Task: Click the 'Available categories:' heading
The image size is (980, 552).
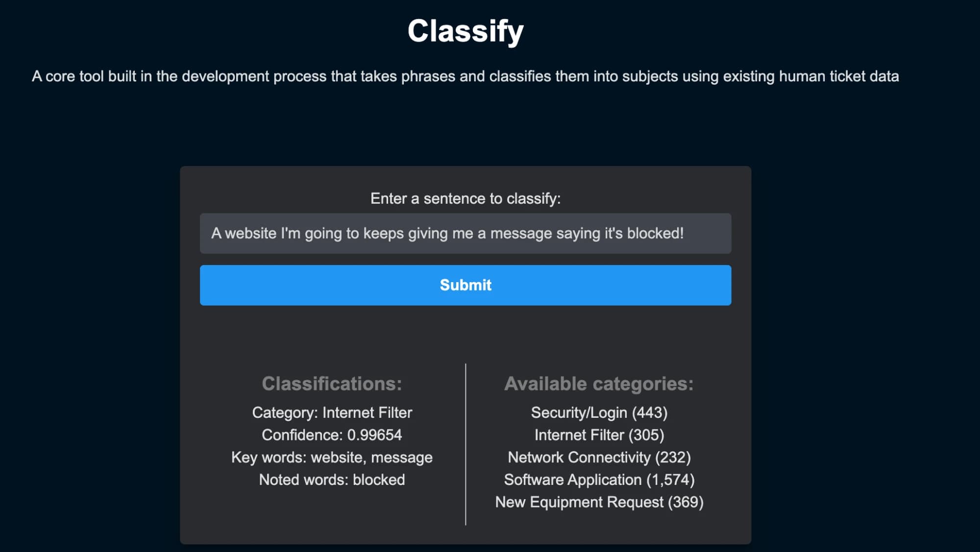Action: pos(599,384)
